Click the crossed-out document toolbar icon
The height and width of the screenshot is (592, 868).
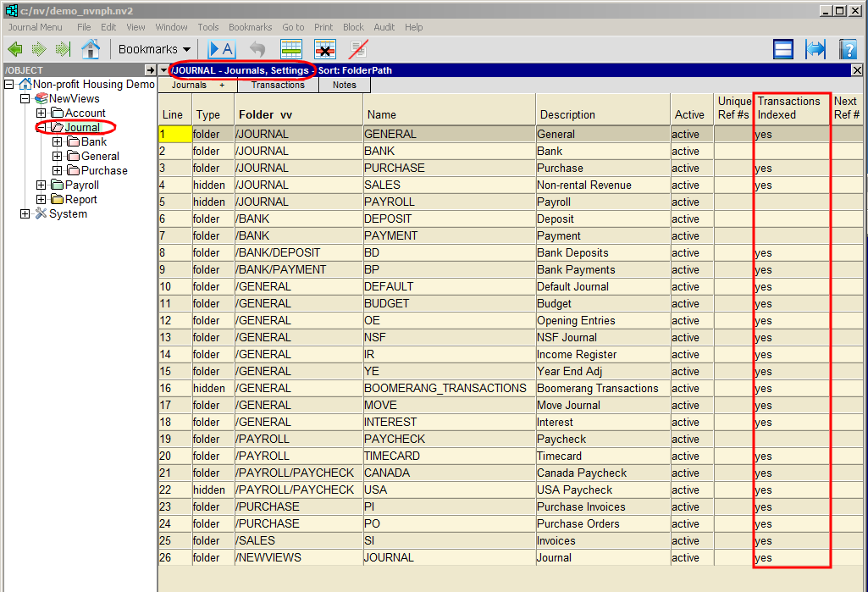(358, 49)
